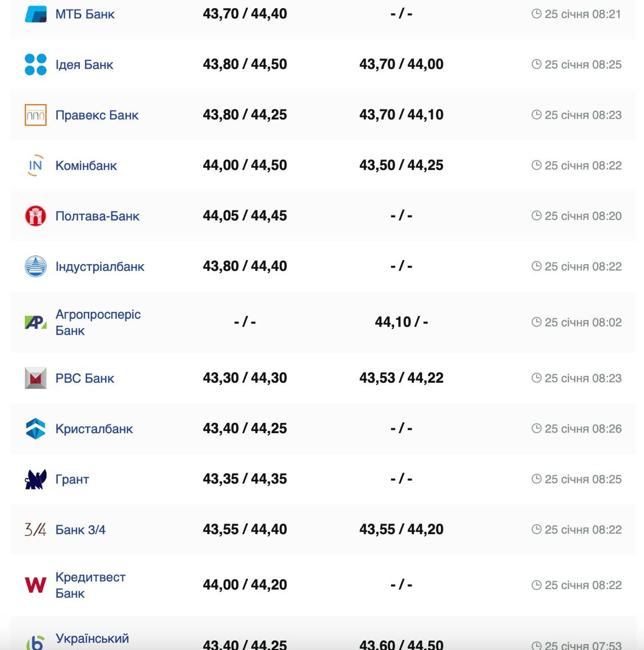Click the МТБ Банк logo icon
The height and width of the screenshot is (650, 644).
coord(36,14)
